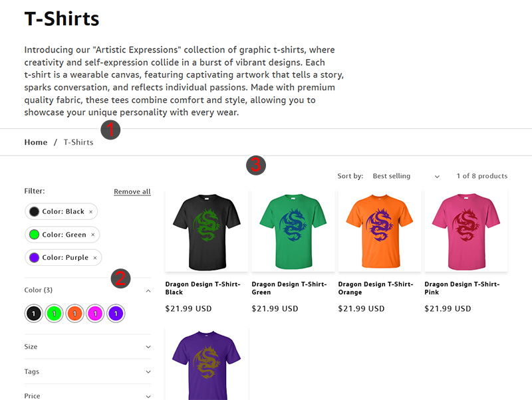Toggle the orange color filter swatch
Viewport: 532px width, 400px height.
tap(74, 313)
